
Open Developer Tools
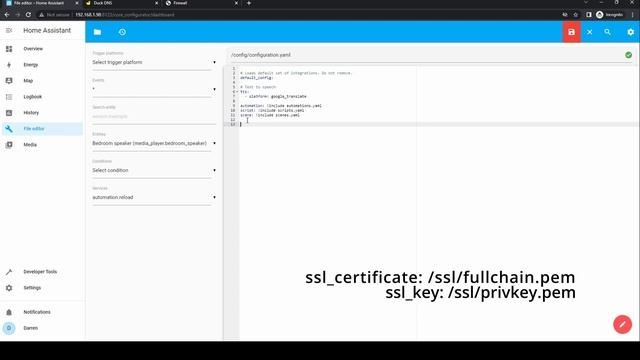[x=42, y=271]
